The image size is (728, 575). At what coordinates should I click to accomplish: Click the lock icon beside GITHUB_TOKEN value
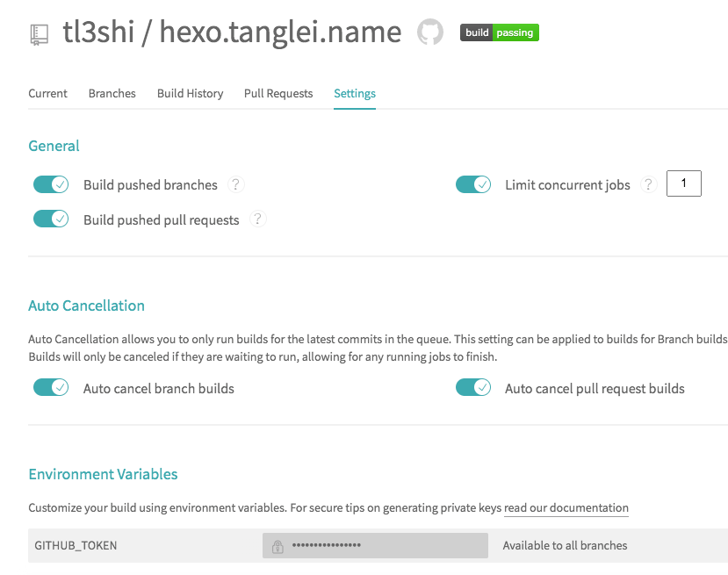(x=278, y=546)
